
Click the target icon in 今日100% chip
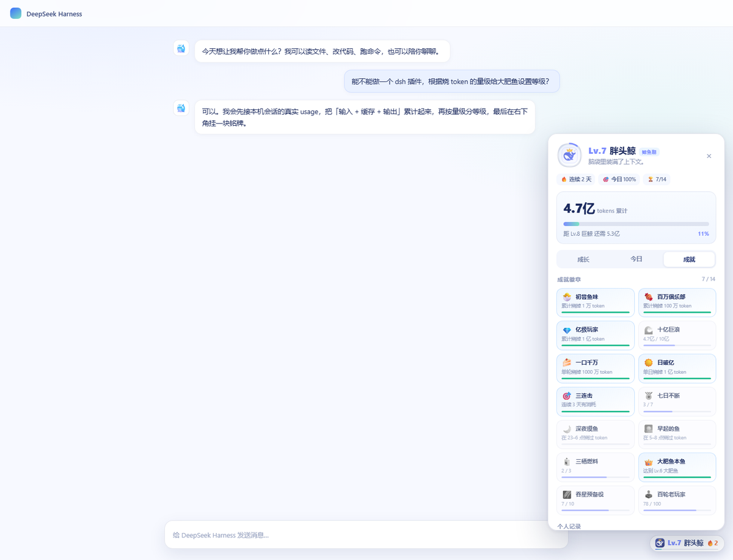[x=606, y=180]
